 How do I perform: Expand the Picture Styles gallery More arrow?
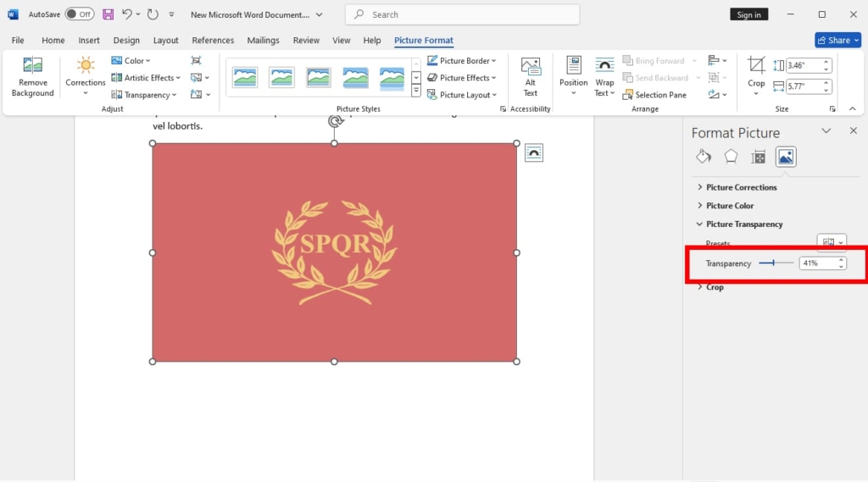tap(415, 91)
